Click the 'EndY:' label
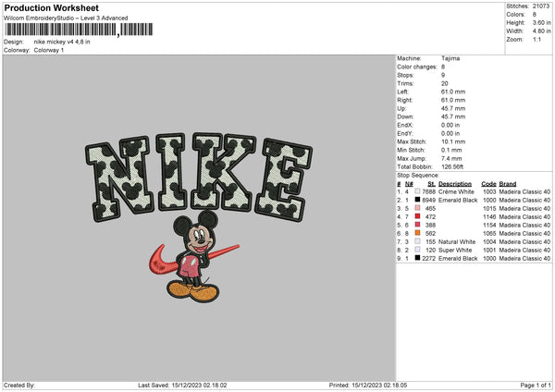This screenshot has height=392, width=555. click(x=405, y=133)
